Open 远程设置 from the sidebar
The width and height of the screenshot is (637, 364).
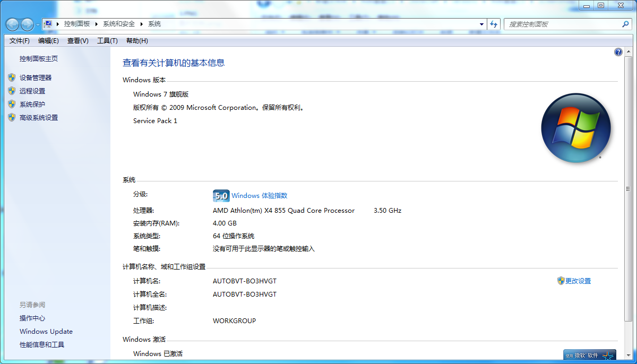(x=32, y=91)
